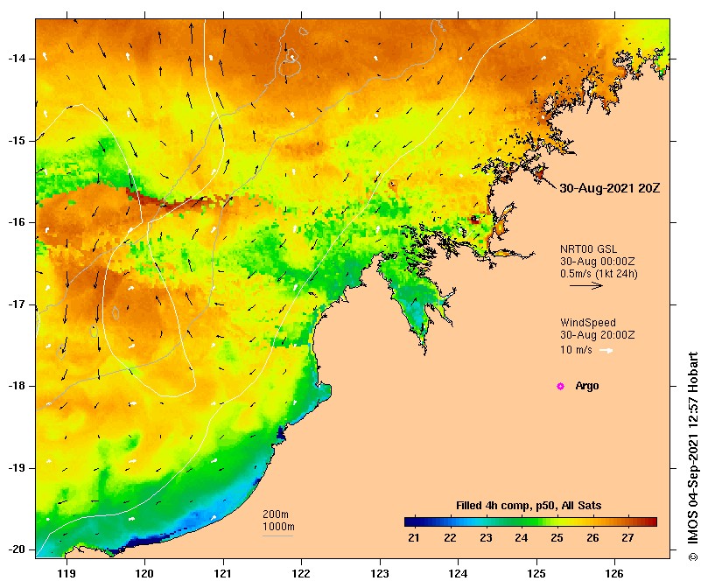The width and height of the screenshot is (708, 588).
Task: Click the dark blue end of color bar
Action: coord(410,522)
